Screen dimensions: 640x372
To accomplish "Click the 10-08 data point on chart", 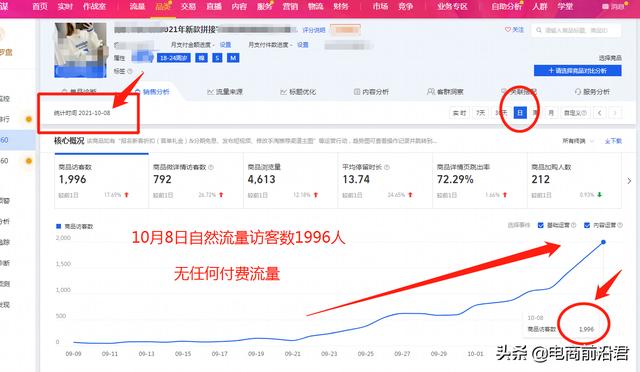I will (603, 242).
